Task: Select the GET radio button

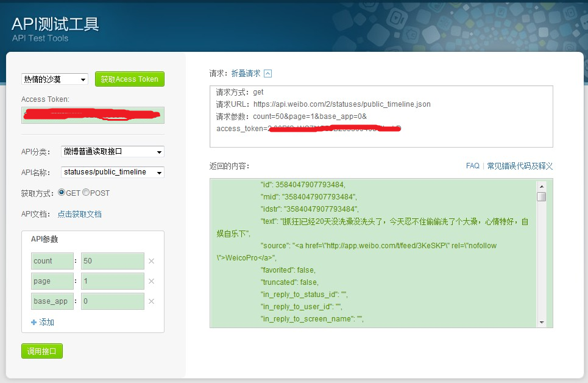Action: click(x=62, y=192)
